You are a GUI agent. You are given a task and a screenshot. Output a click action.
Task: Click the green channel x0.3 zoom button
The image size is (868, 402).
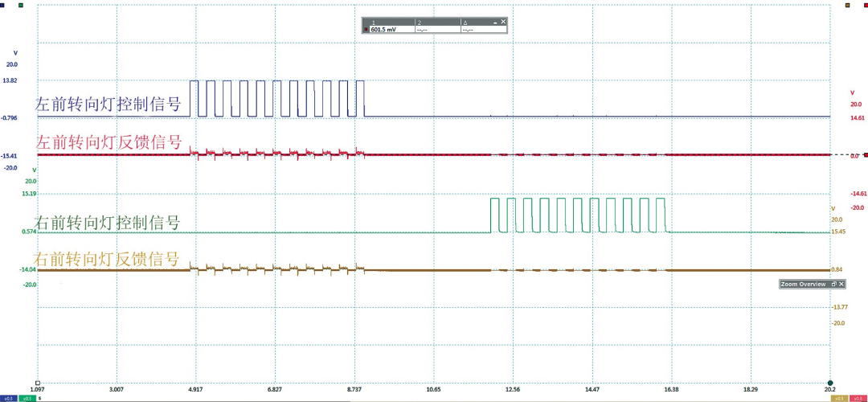[x=26, y=398]
